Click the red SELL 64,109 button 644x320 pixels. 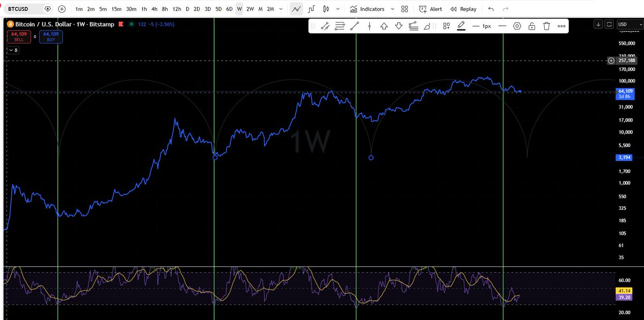coord(19,37)
